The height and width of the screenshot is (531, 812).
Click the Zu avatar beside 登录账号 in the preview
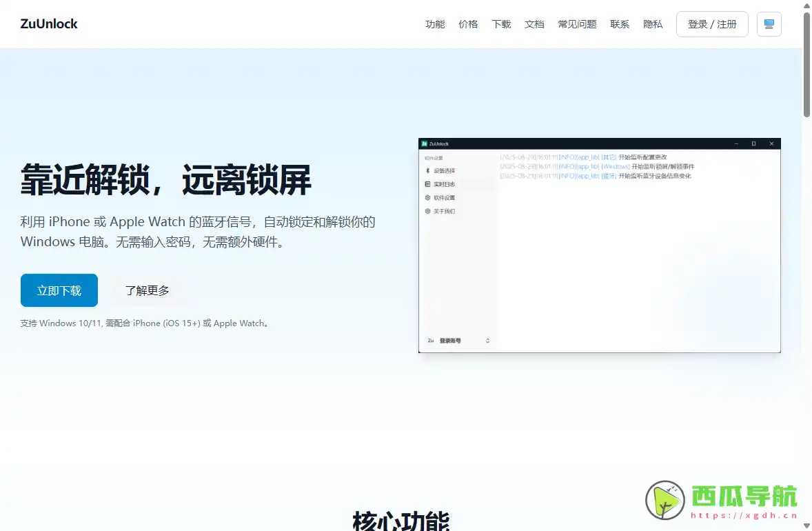tap(430, 341)
